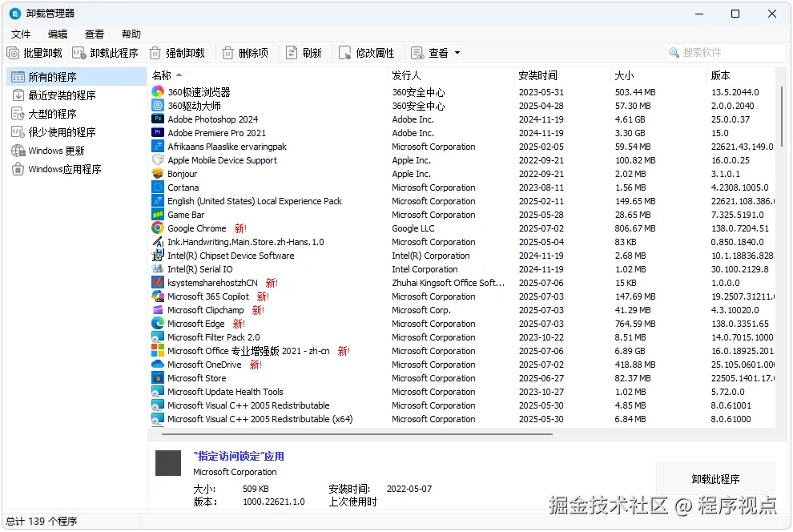Screen dimensions: 793x532
Task: Toggle the 名称 column sort arrow
Action: coord(178,75)
